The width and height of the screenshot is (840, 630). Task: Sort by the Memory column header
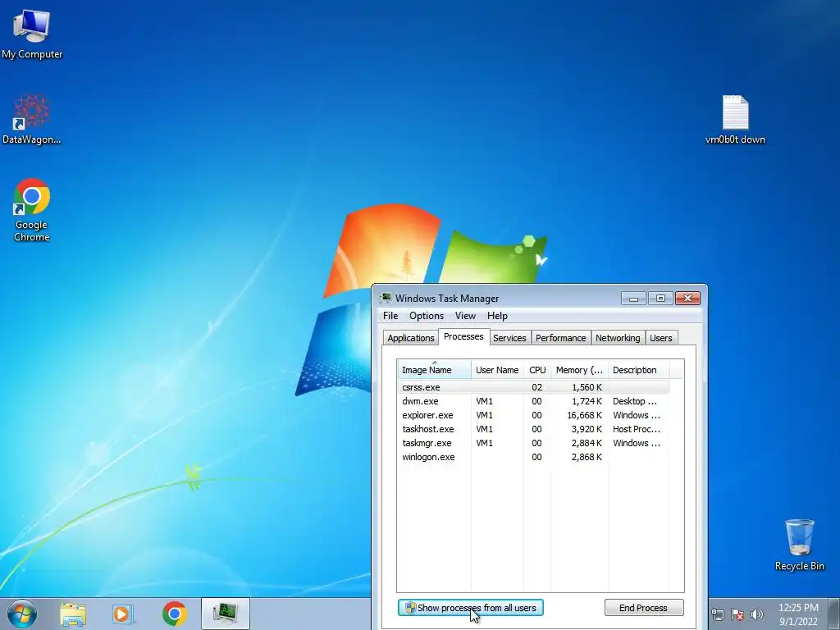point(579,370)
